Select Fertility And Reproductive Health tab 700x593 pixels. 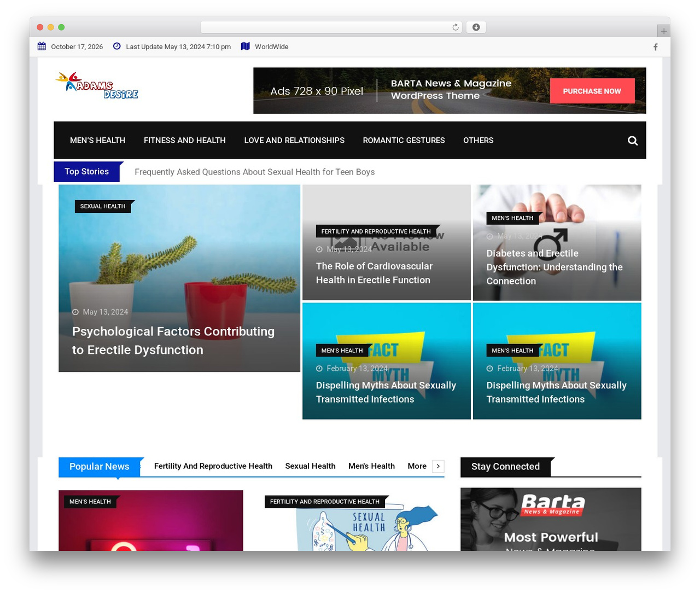[x=213, y=466]
